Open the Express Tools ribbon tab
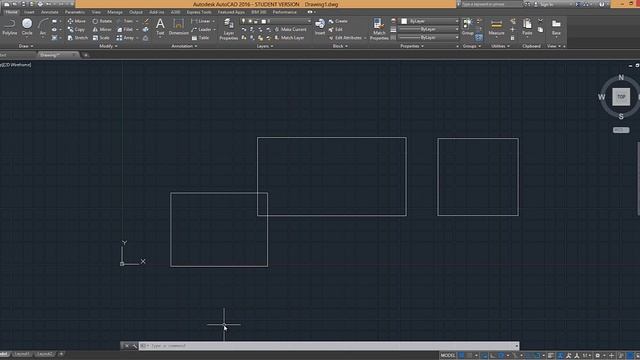Viewport: 640px width, 360px height. (199, 12)
